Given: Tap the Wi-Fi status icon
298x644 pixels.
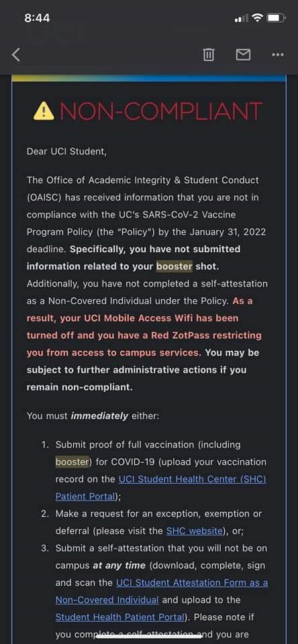Looking at the screenshot, I should (x=258, y=17).
